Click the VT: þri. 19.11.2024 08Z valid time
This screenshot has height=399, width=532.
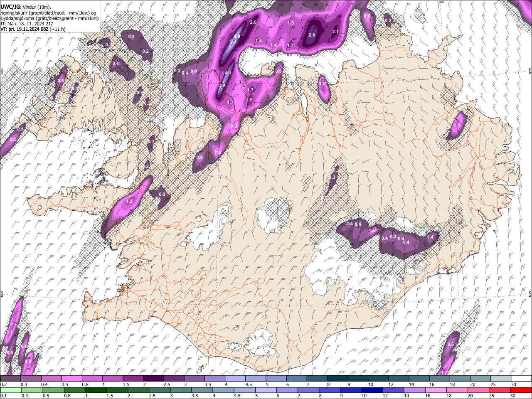point(24,29)
